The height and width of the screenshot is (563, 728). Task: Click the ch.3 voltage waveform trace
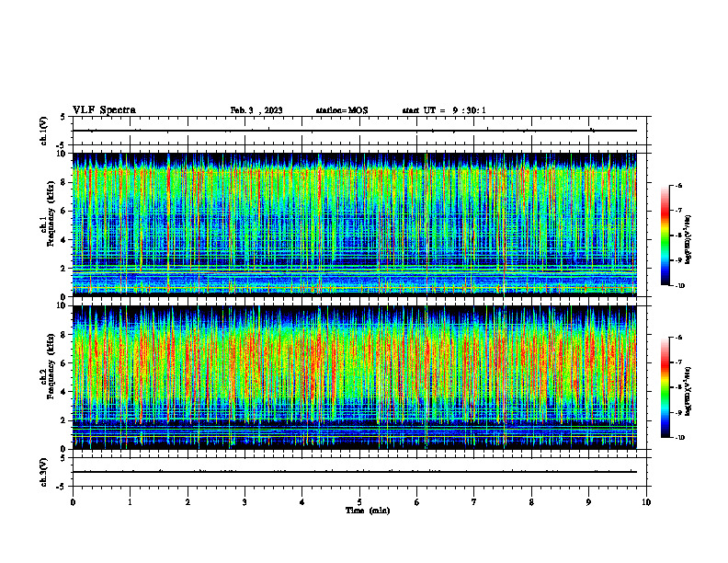(x=355, y=472)
